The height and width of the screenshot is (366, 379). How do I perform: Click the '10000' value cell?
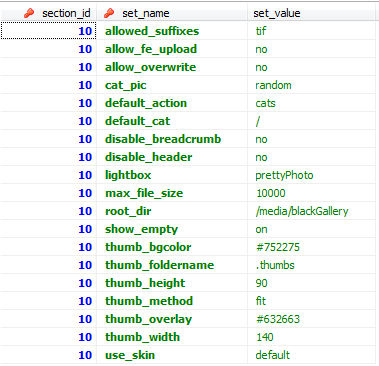pos(312,193)
